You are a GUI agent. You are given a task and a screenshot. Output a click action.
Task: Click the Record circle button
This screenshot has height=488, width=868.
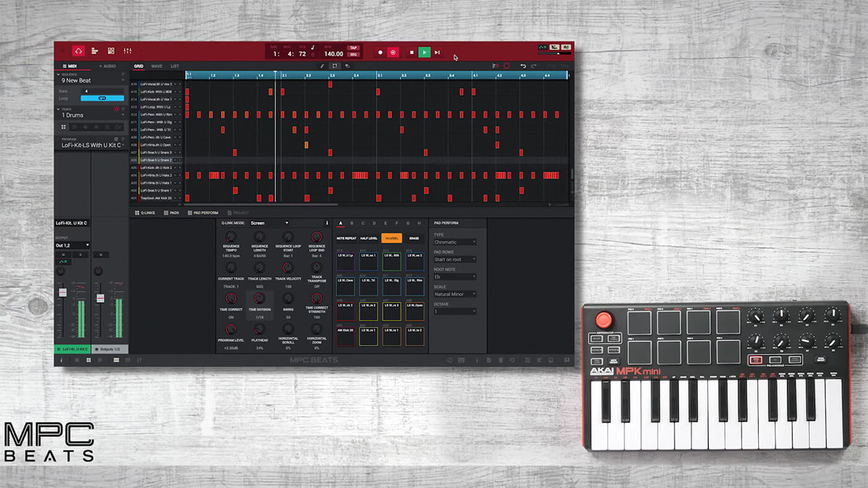[380, 52]
